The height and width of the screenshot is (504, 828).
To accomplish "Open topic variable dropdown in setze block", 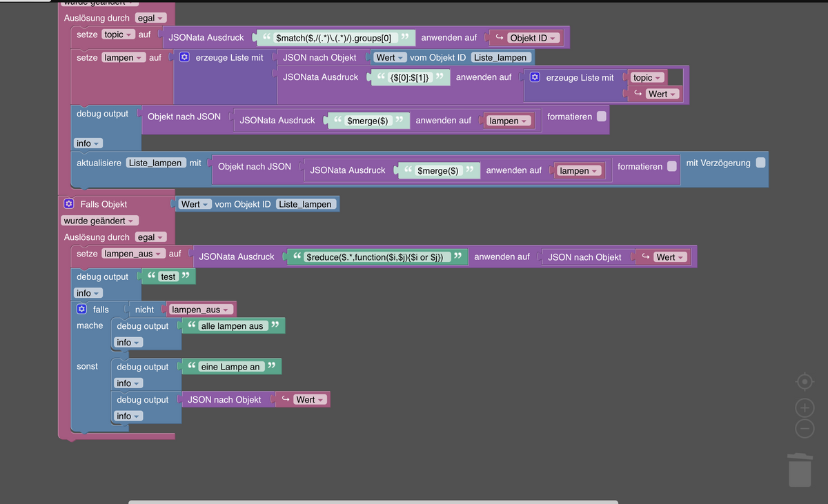I will pos(118,34).
